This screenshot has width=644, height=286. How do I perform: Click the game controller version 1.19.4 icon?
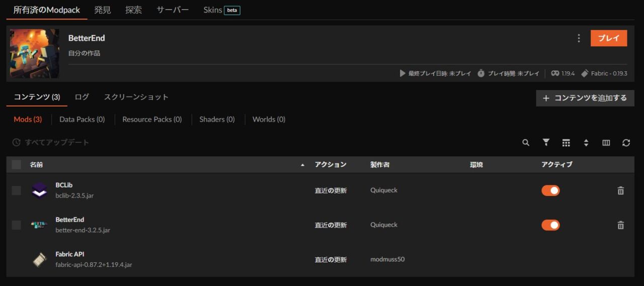(x=555, y=73)
